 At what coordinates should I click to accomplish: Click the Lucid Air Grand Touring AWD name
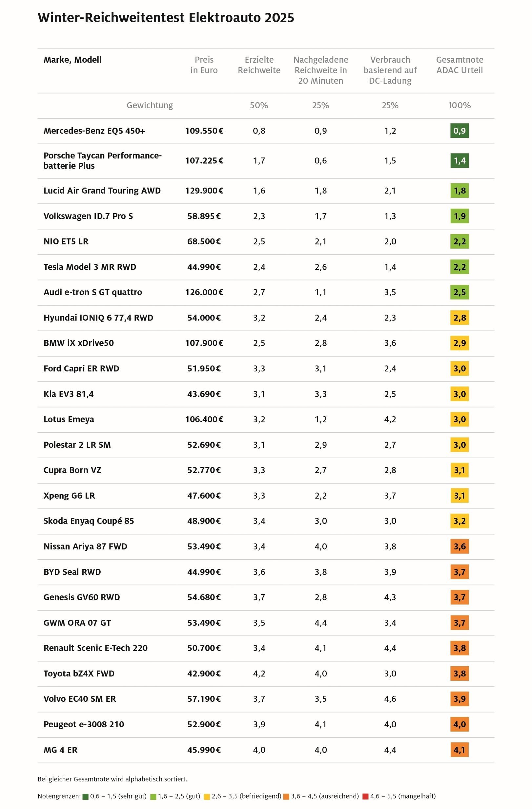102,191
